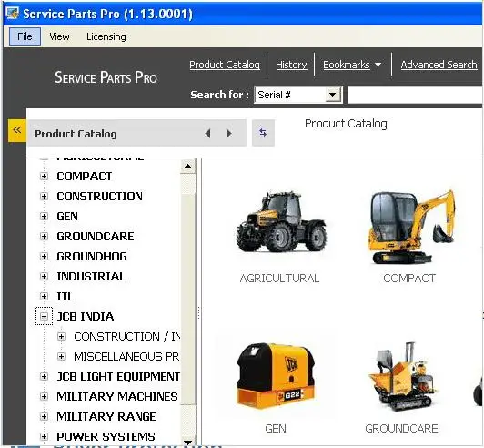Open the Bookmarks link
484x448 pixels.
pyautogui.click(x=347, y=65)
